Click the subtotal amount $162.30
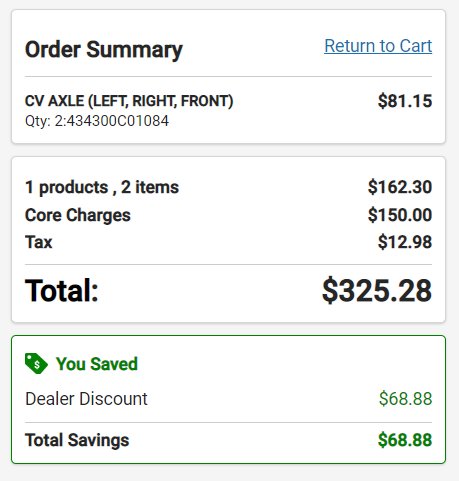This screenshot has width=459, height=481. click(400, 187)
